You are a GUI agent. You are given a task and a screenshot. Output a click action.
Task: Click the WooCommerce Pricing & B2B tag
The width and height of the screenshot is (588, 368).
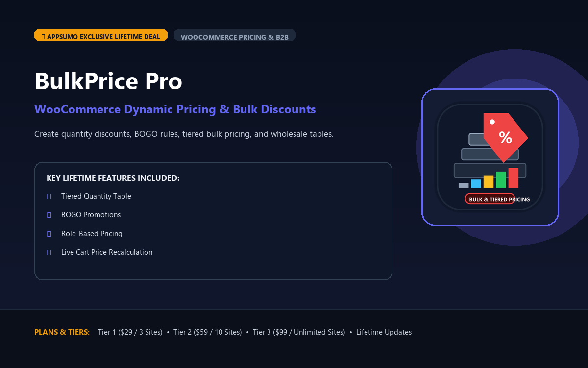point(235,35)
